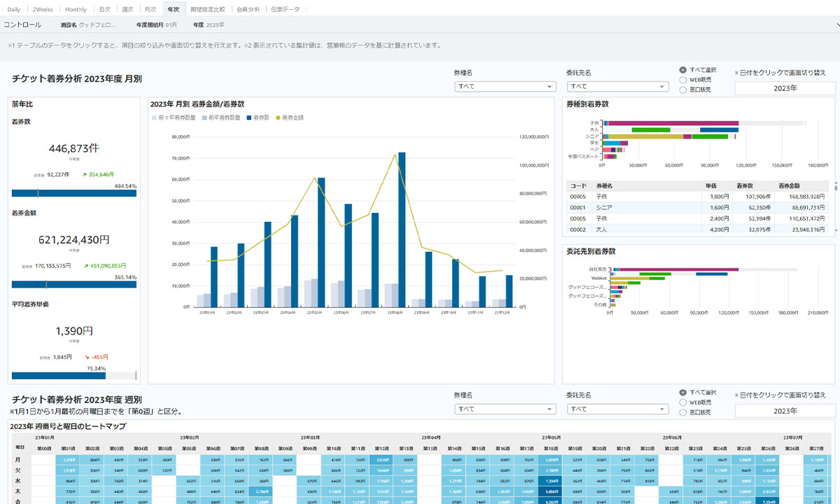Select WEB販売 radio in the 月別 section
Screen dimensions: 840x504
pos(682,80)
